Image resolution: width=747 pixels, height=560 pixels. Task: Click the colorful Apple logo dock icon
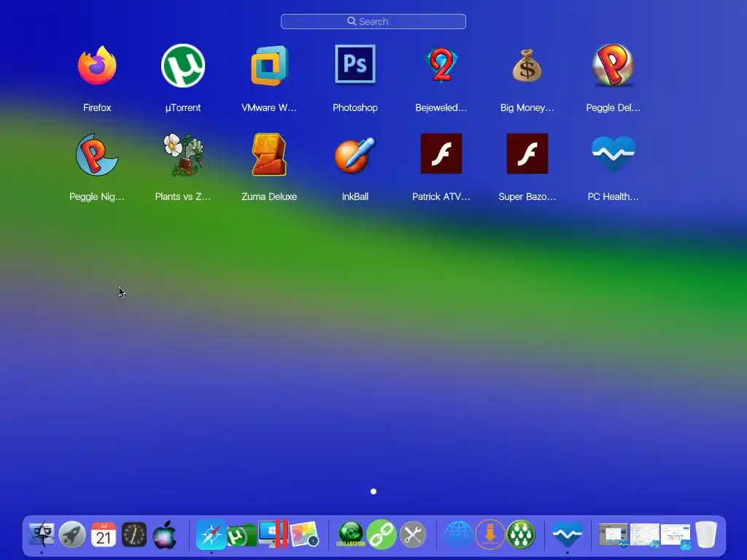(x=164, y=534)
